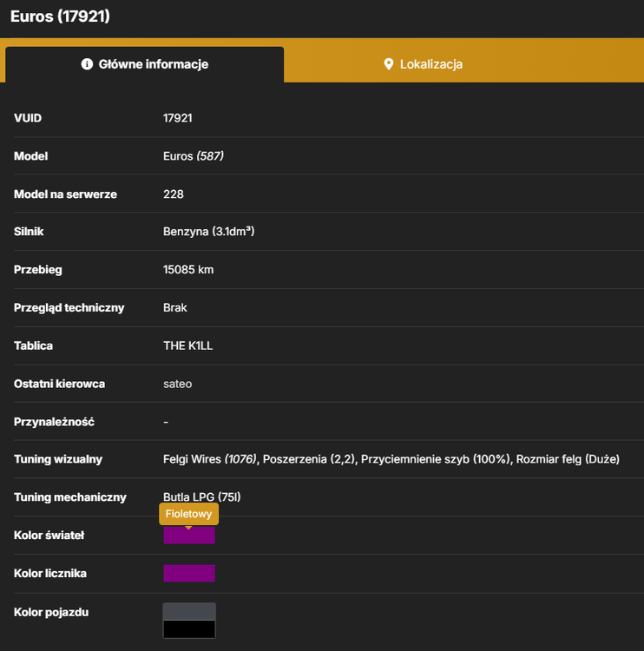Click the Kolor pojazdu row label
Viewport: 644px width, 651px height.
(51, 613)
